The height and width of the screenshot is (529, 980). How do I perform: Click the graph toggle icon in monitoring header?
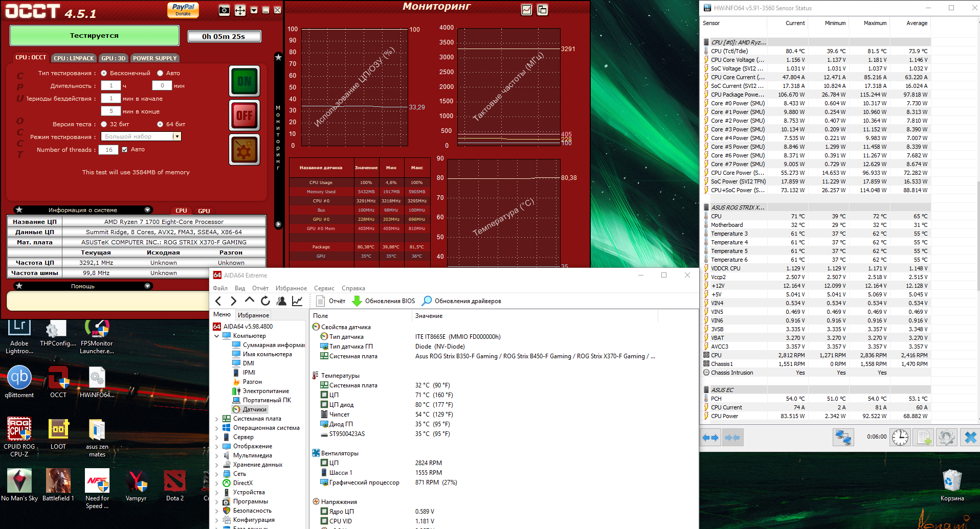point(526,10)
